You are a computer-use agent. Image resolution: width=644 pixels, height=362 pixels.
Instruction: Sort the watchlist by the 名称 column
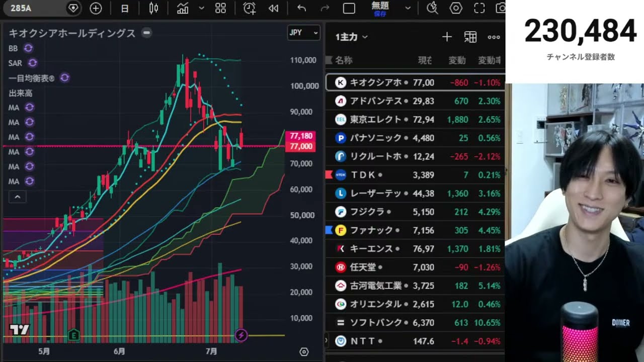pyautogui.click(x=344, y=60)
